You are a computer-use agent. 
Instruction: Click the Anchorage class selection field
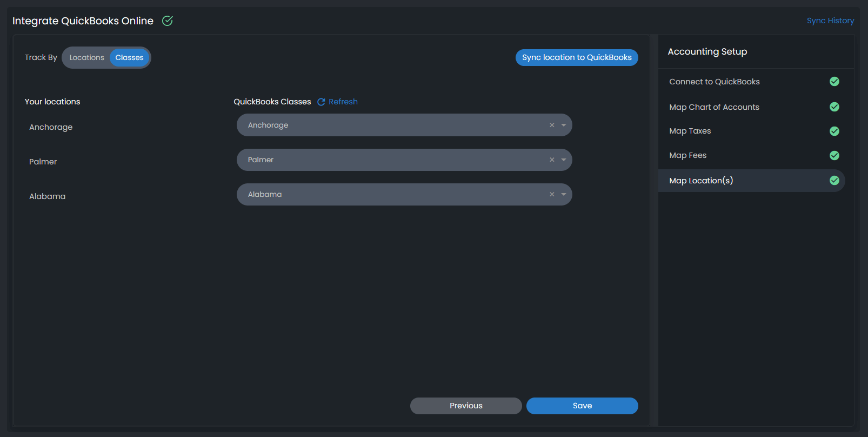[x=404, y=125]
